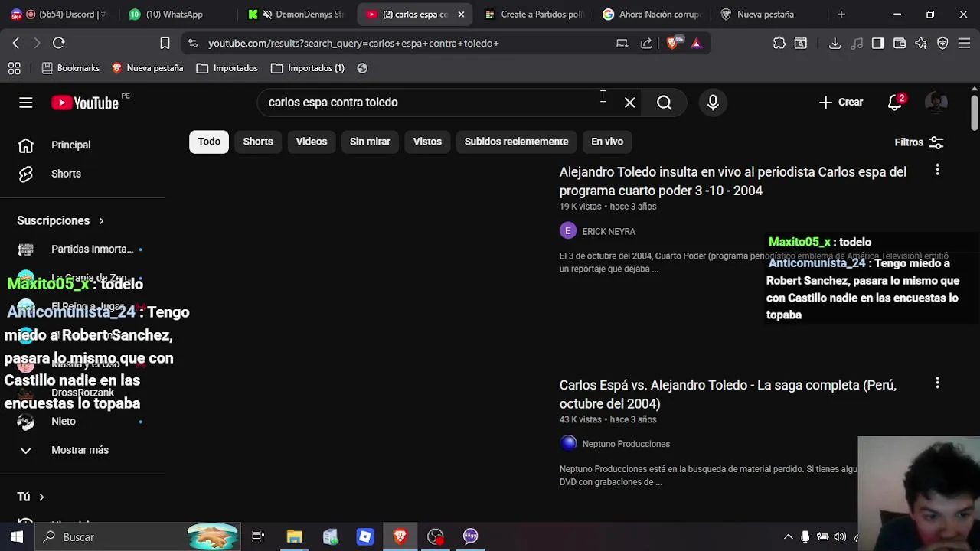The height and width of the screenshot is (551, 980).
Task: Open a new browser tab
Action: click(841, 14)
